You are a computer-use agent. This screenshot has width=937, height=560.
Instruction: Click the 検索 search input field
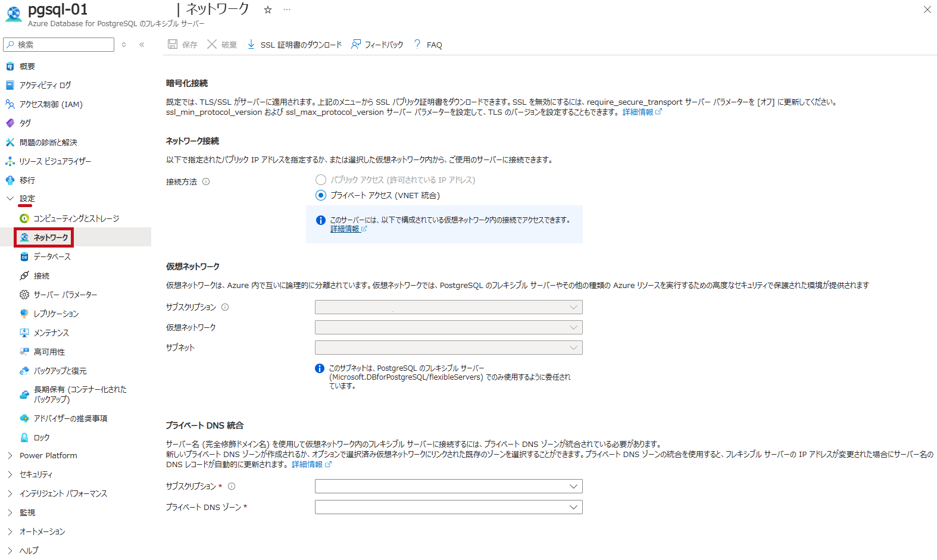click(x=58, y=45)
